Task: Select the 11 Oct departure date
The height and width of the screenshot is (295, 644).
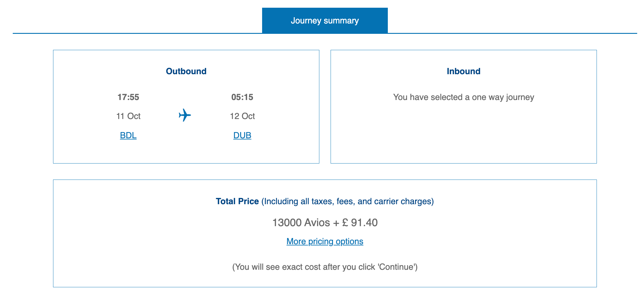Action: [x=128, y=116]
